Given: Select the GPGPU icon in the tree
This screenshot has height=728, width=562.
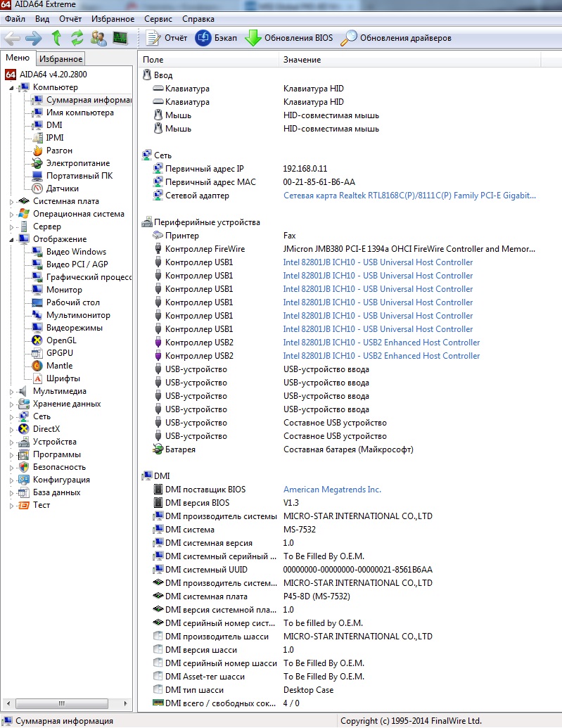Looking at the screenshot, I should click(x=37, y=353).
